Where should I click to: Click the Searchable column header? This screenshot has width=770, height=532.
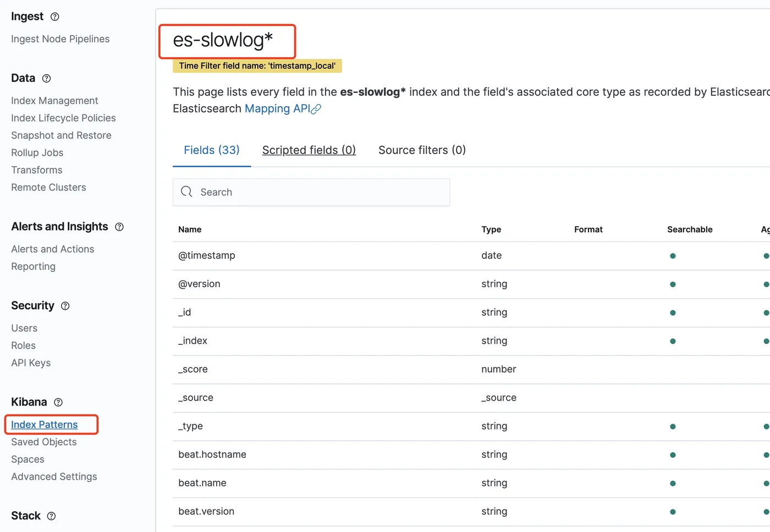click(690, 229)
